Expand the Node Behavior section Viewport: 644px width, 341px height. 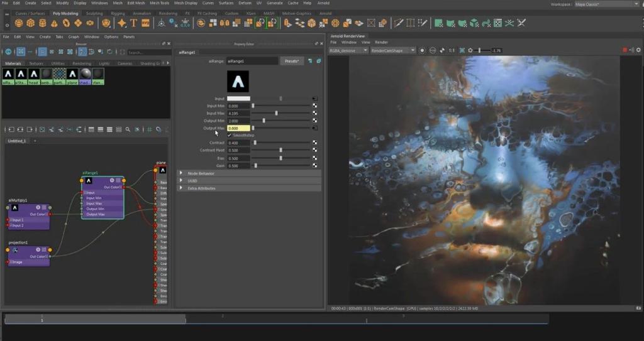coord(249,173)
